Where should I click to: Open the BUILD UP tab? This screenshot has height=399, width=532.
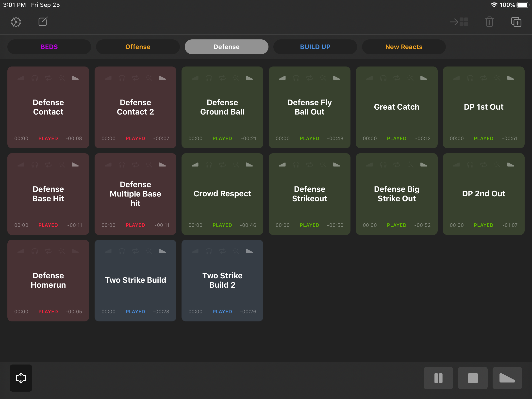(315, 47)
